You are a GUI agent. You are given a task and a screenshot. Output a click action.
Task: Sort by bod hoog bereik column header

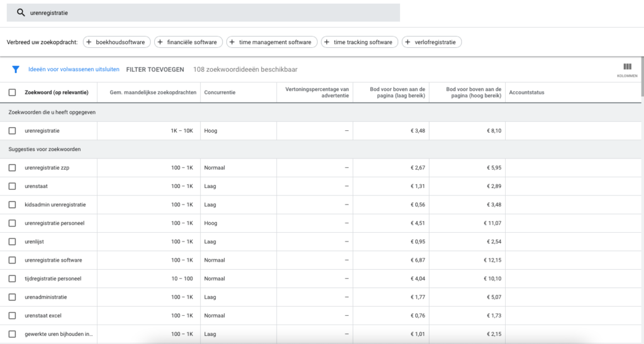(474, 92)
